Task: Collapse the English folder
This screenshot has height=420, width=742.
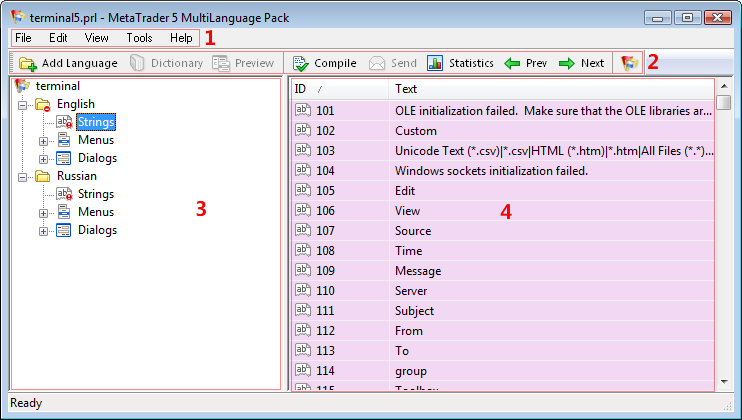Action: [x=22, y=105]
